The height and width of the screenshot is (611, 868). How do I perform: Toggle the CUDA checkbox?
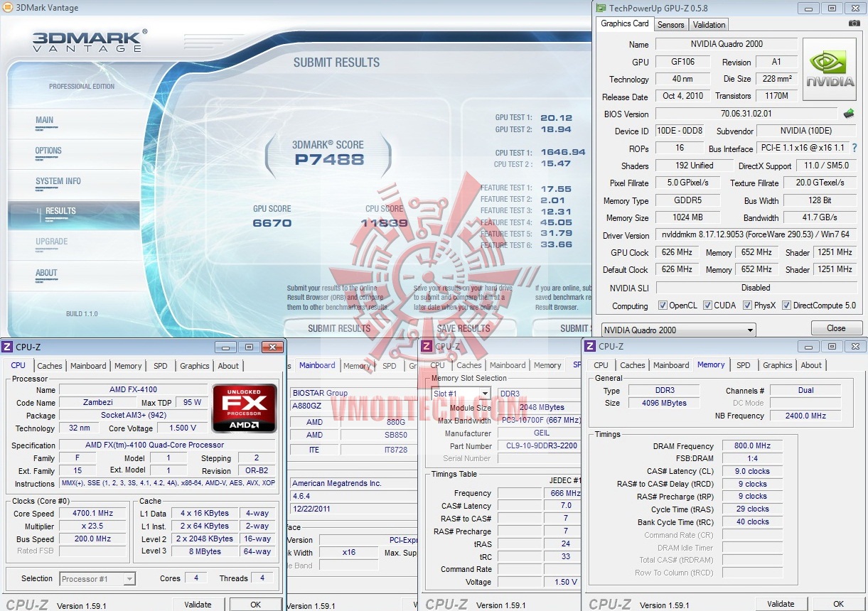[x=707, y=305]
